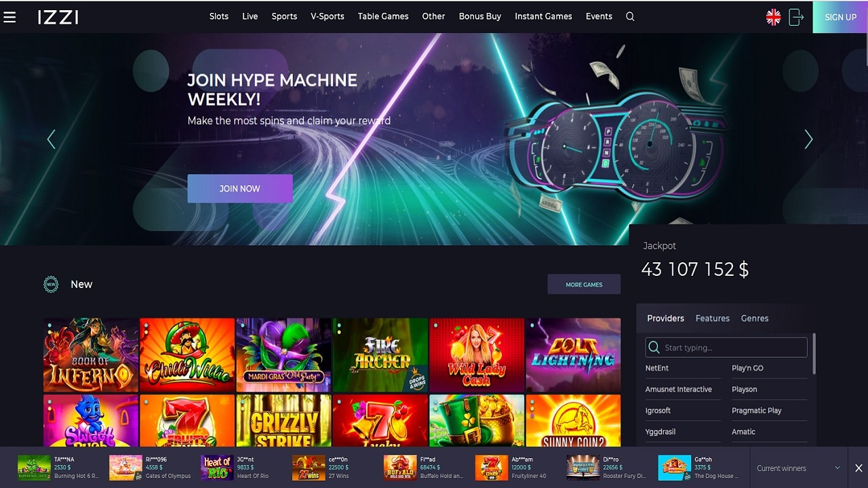Switch to the Features tab
This screenshot has width=868, height=488.
(x=713, y=318)
